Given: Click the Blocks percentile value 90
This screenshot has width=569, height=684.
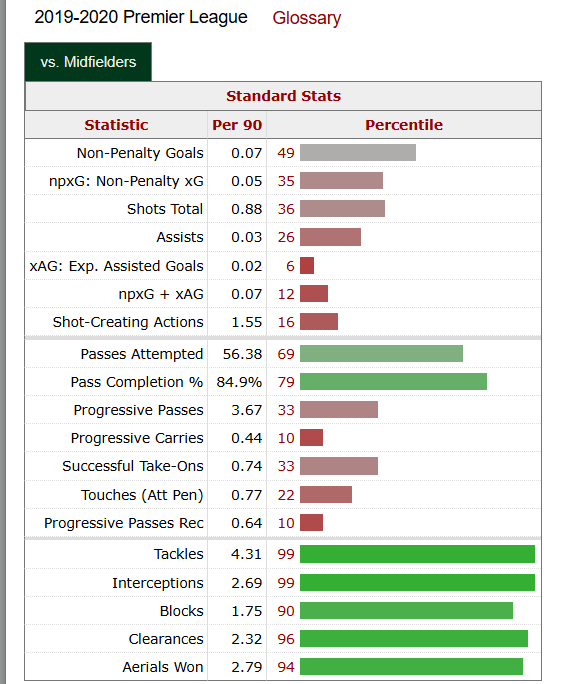Looking at the screenshot, I should (286, 611).
